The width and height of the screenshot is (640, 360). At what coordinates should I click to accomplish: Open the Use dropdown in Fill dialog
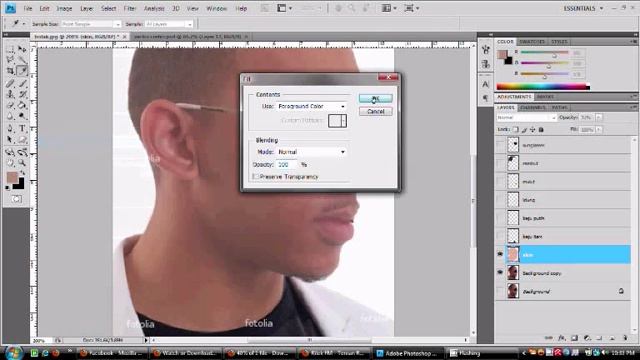[x=311, y=106]
